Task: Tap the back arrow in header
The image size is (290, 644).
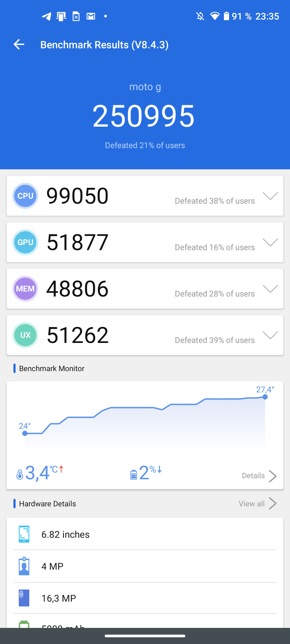Action: click(19, 45)
